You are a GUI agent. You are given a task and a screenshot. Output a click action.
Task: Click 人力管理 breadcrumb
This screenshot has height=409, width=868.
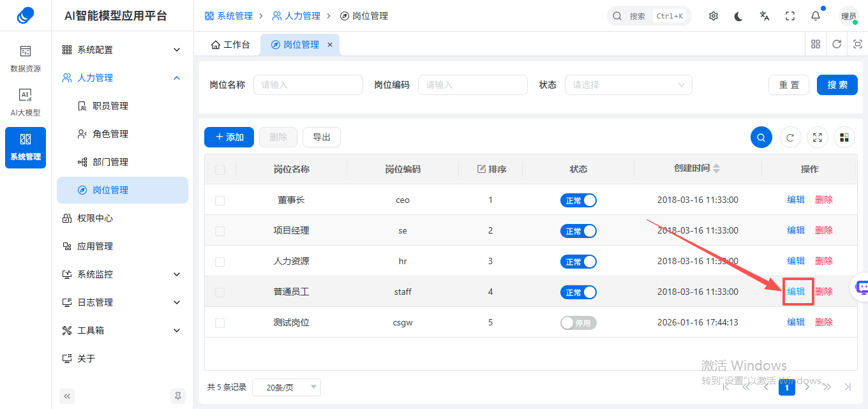(296, 16)
